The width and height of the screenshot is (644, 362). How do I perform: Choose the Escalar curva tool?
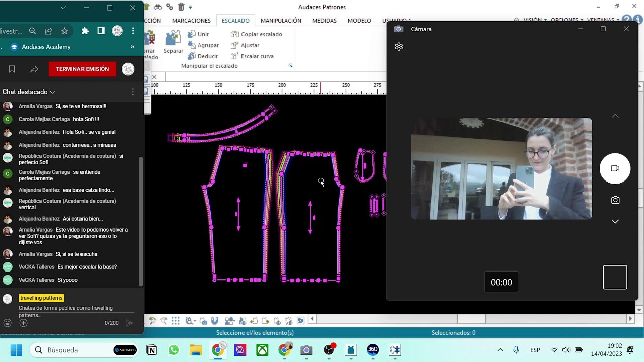(252, 56)
